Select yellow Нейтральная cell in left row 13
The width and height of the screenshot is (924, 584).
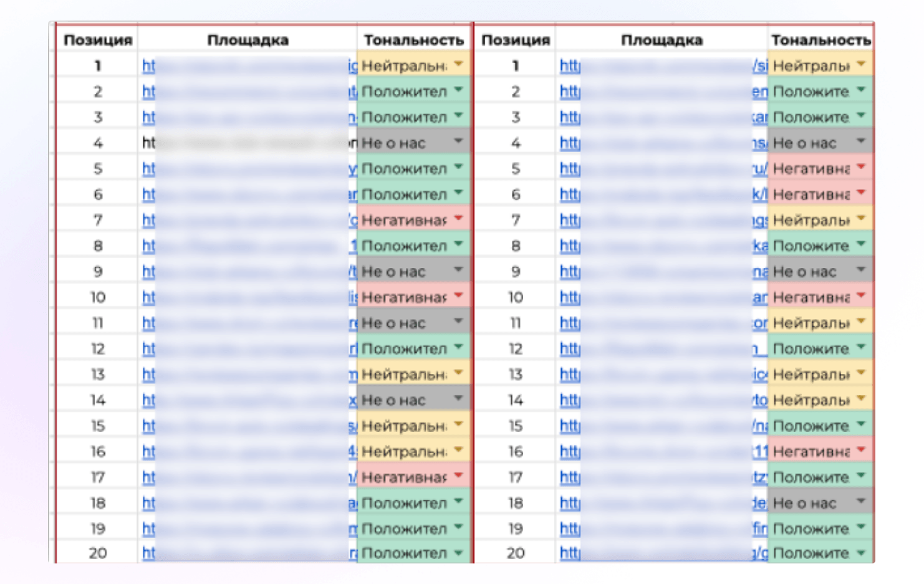pos(414,374)
